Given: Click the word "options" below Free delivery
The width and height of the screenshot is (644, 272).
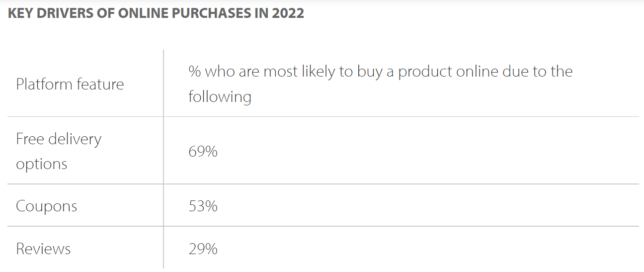Looking at the screenshot, I should pos(41,164).
